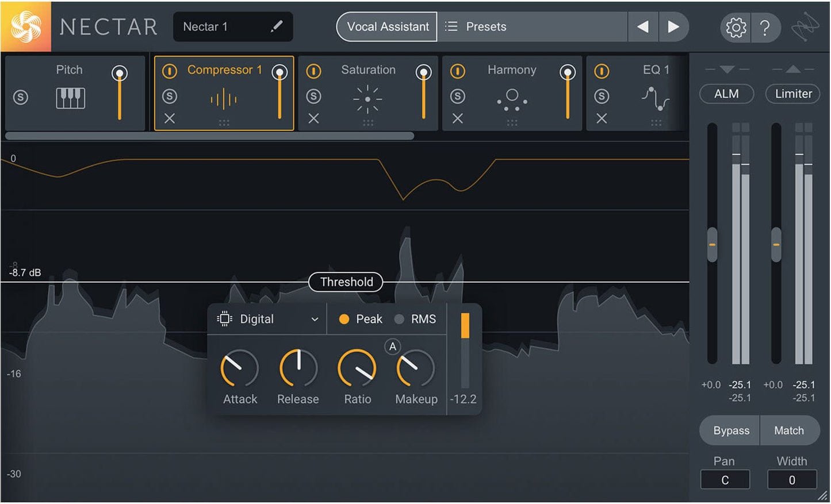The width and height of the screenshot is (831, 504).
Task: Grab the Saturation reorder handle dots
Action: (x=368, y=122)
